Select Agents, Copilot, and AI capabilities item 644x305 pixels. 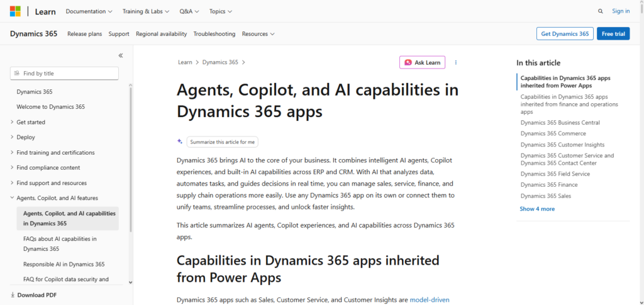[68, 218]
